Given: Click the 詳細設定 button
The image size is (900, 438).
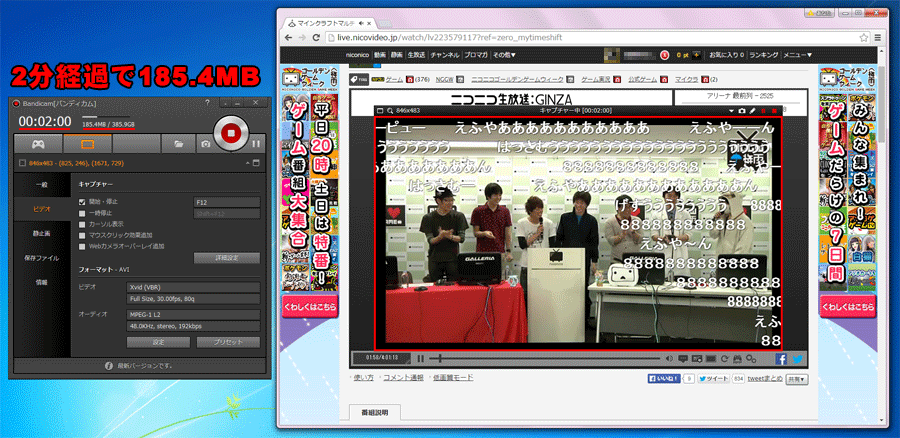Looking at the screenshot, I should (227, 258).
